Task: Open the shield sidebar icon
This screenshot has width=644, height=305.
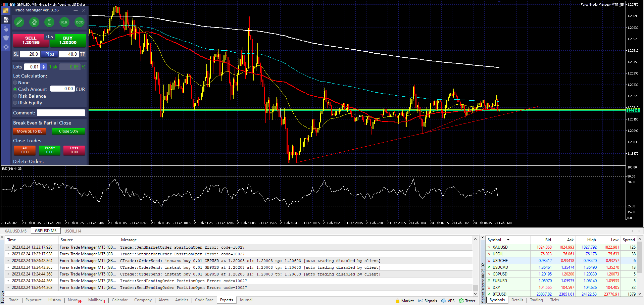Action: click(6, 38)
